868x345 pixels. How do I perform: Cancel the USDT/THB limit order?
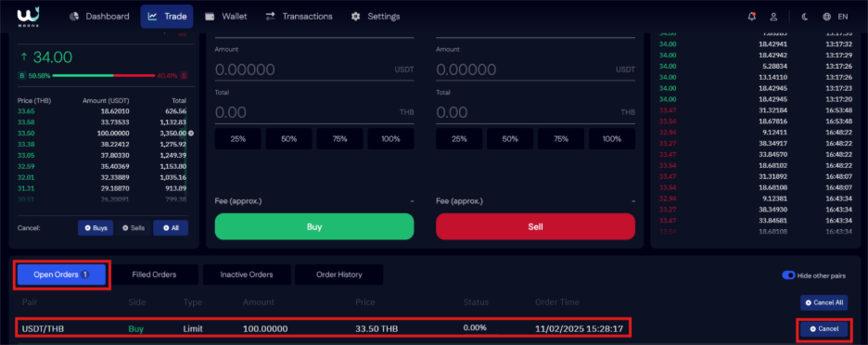(823, 329)
